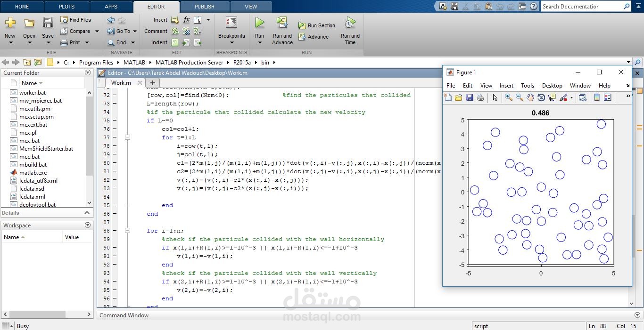Insert a function fx in the editor
Image resolution: width=644 pixels, height=330 pixels.
click(x=186, y=19)
